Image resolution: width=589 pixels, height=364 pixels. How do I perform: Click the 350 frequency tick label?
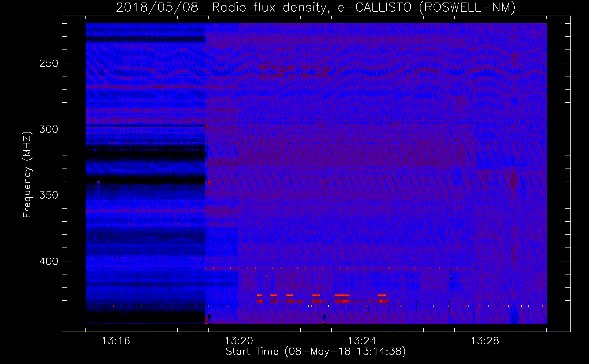[x=49, y=195]
